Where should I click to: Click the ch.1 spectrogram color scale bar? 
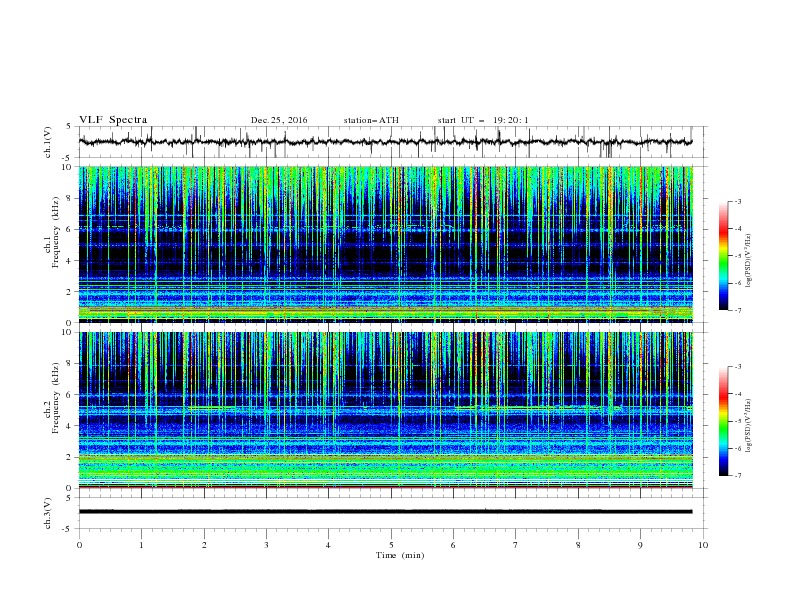[x=723, y=255]
